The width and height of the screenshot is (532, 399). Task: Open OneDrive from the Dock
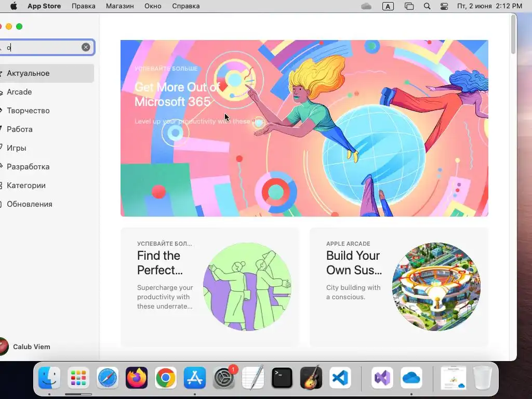coord(411,378)
